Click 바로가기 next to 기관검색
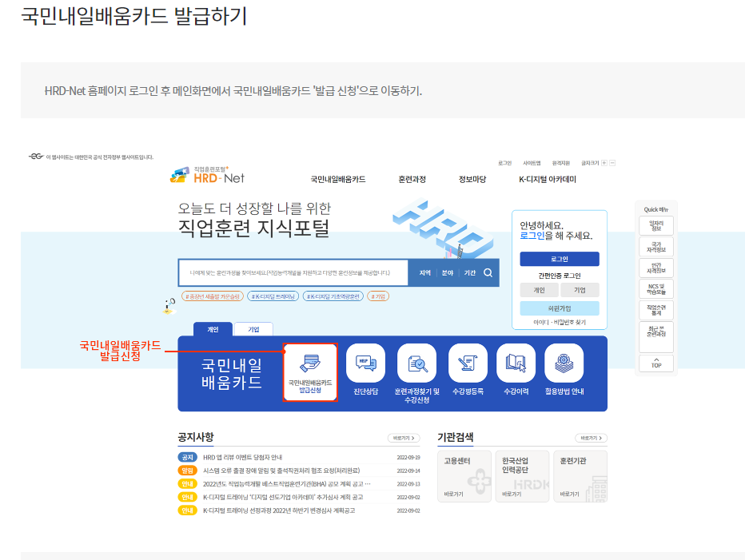This screenshot has width=745, height=560. tap(591, 438)
